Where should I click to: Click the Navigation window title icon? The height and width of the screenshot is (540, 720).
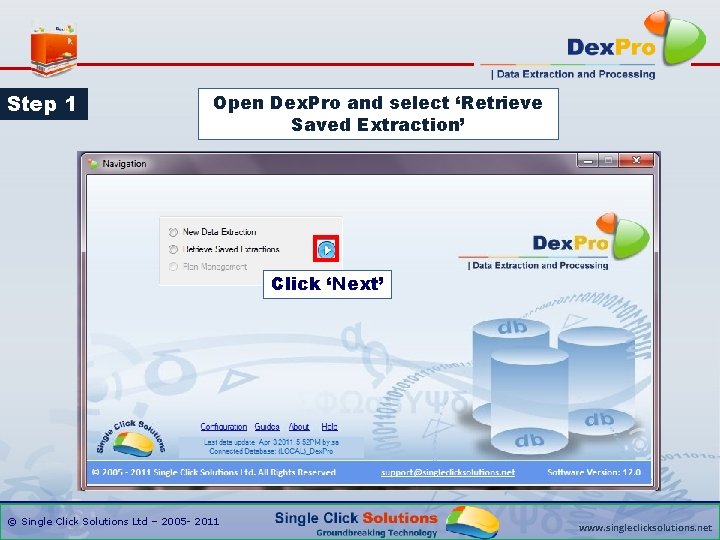93,163
